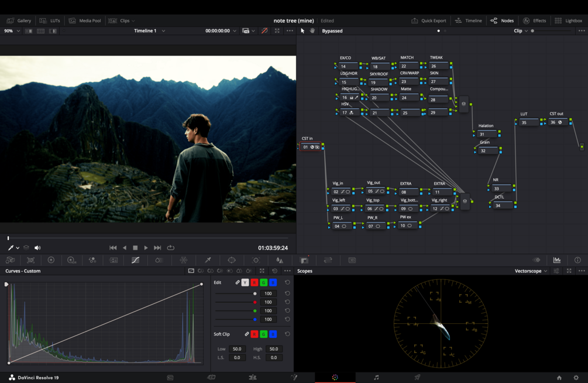Open the Curves panel options menu
588x383 pixels.
pyautogui.click(x=287, y=271)
